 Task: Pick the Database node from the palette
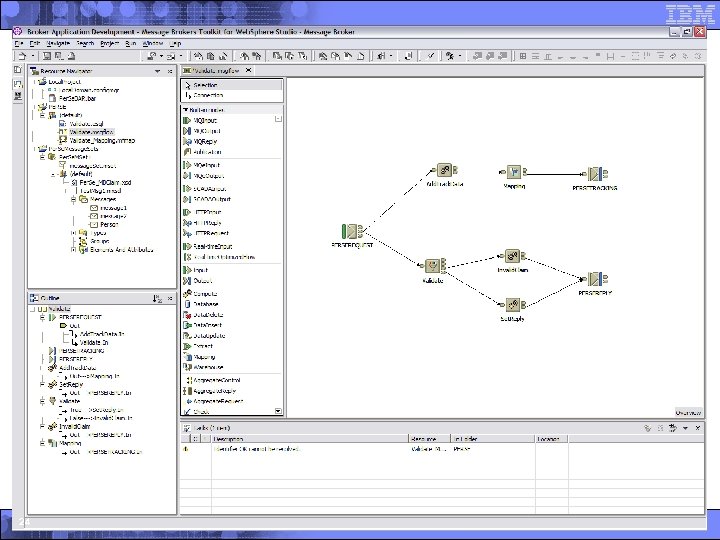point(201,304)
